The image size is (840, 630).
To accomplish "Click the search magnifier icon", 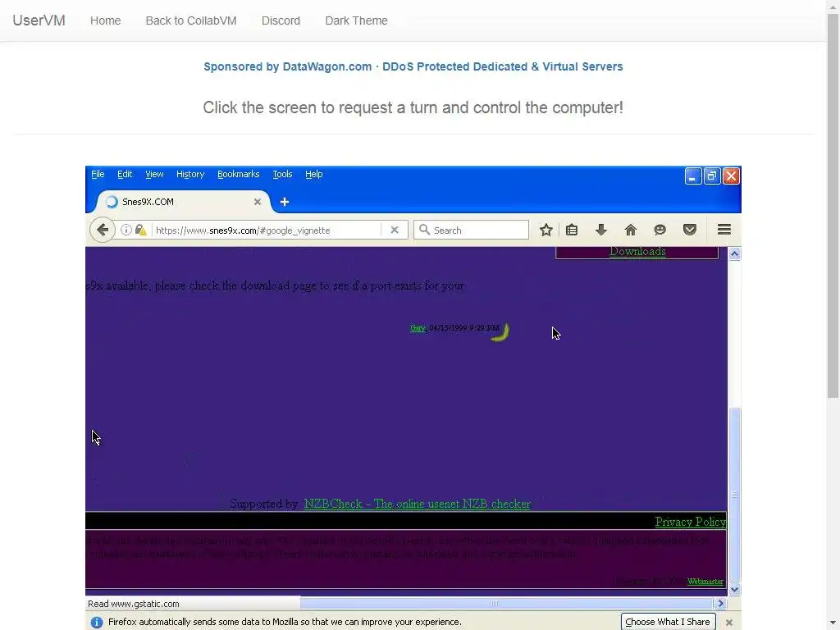I will 424,230.
